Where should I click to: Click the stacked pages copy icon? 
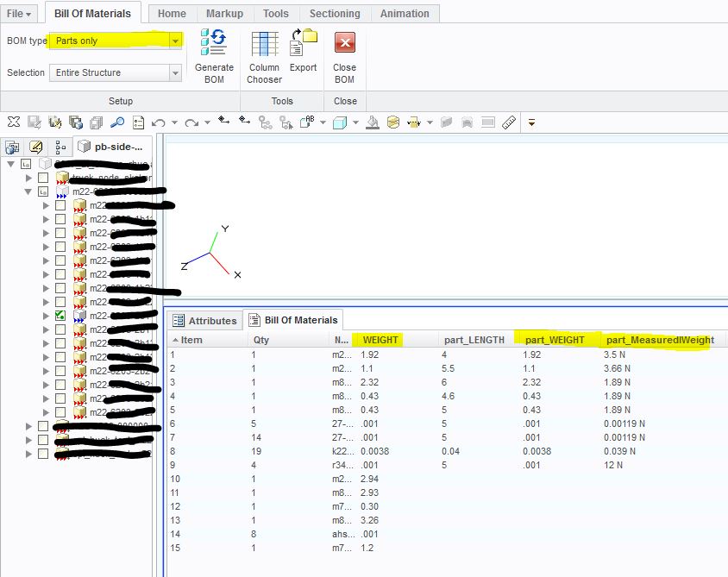tap(96, 122)
